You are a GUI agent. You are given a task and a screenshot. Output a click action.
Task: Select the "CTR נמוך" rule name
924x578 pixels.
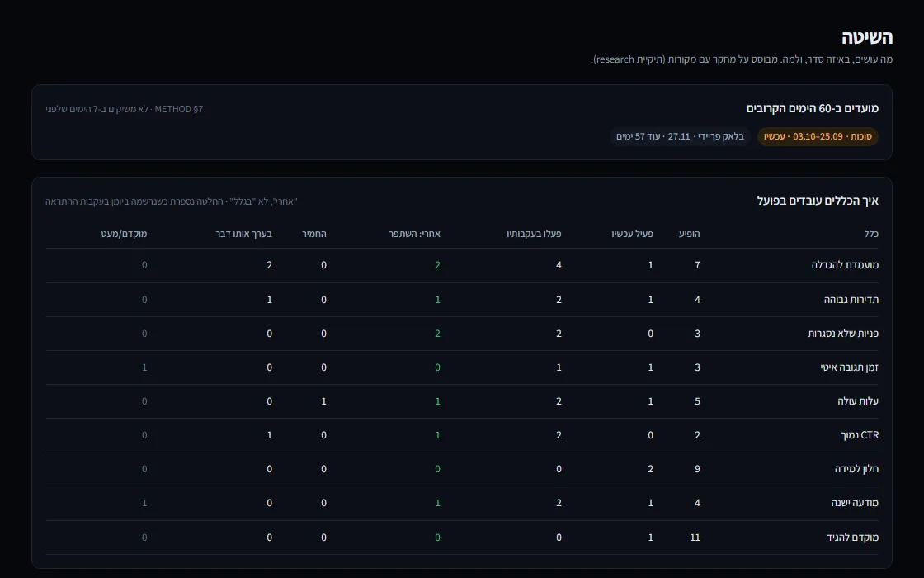click(x=860, y=435)
